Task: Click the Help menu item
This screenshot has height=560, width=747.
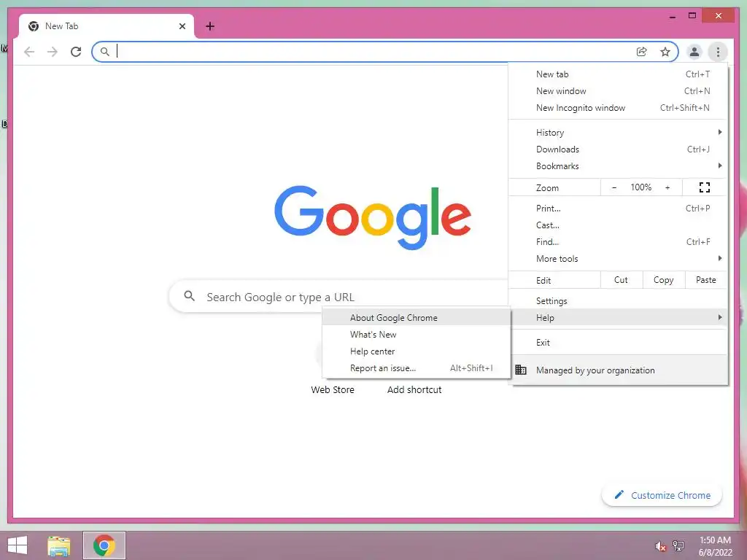Action: pos(618,318)
